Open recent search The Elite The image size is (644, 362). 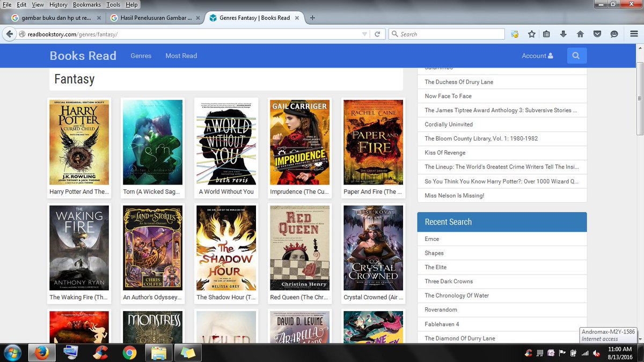coord(435,267)
